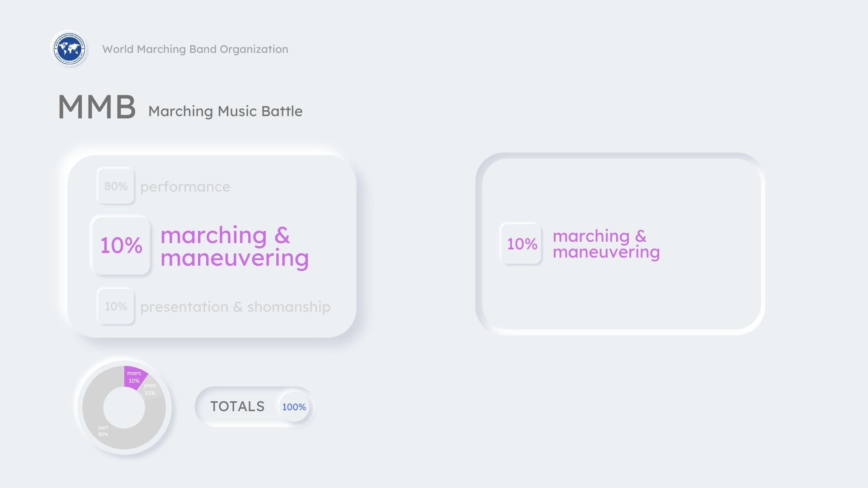This screenshot has width=868, height=488.
Task: Click empty space at top of right inset panel
Action: pos(619,185)
